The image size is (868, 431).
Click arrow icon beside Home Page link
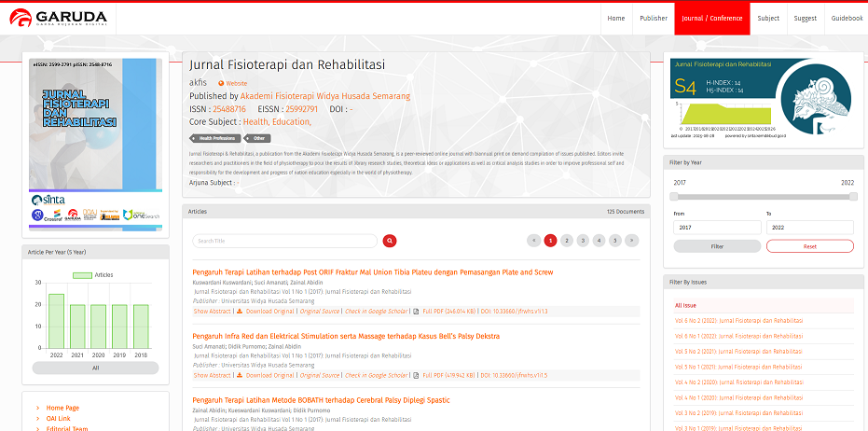pos(37,409)
